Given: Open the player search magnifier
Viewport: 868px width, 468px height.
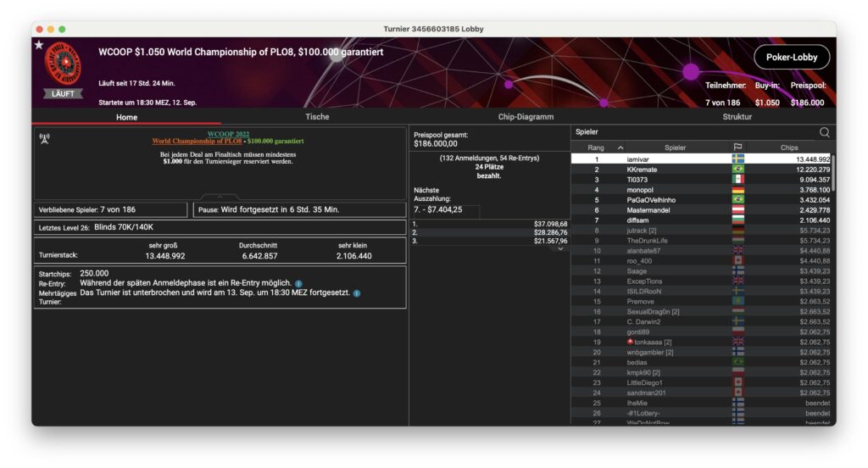Looking at the screenshot, I should [824, 132].
